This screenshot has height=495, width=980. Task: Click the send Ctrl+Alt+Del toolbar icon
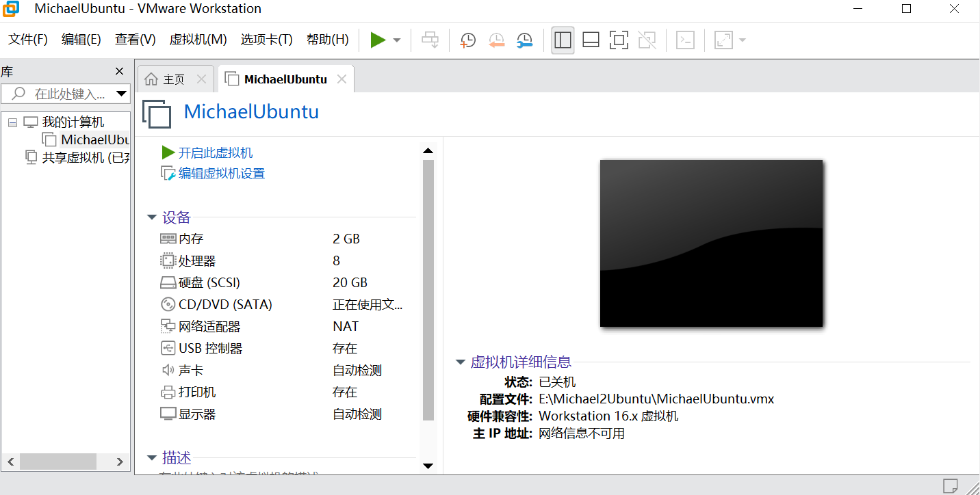coord(430,40)
